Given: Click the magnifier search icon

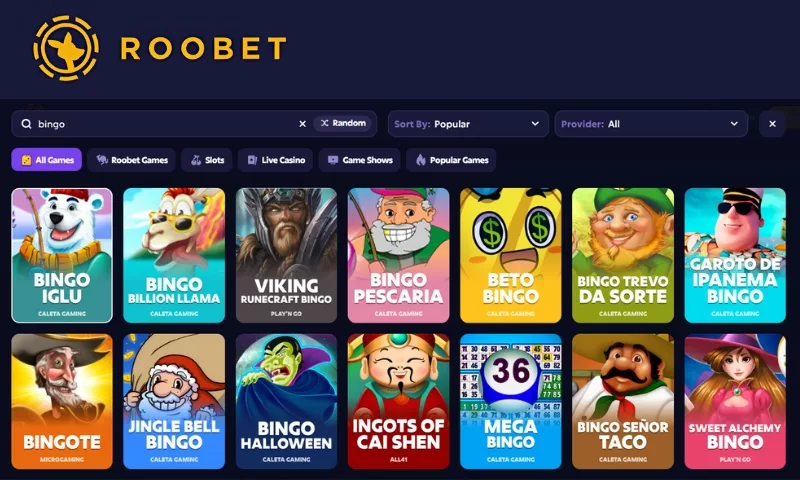Looking at the screenshot, I should point(26,124).
